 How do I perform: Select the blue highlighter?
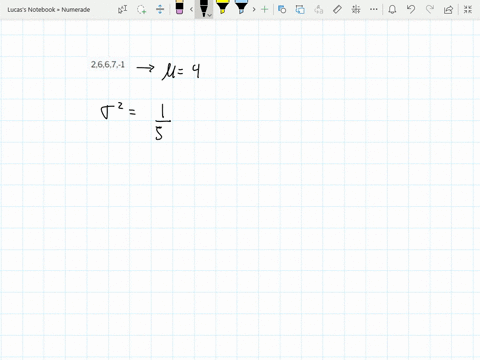tap(241, 7)
